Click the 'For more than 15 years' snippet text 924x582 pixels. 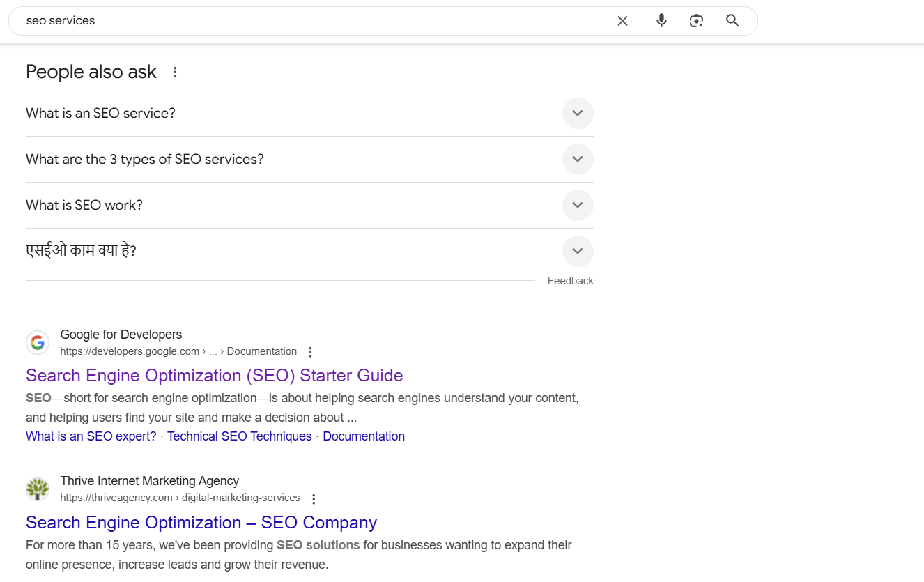pyautogui.click(x=299, y=555)
